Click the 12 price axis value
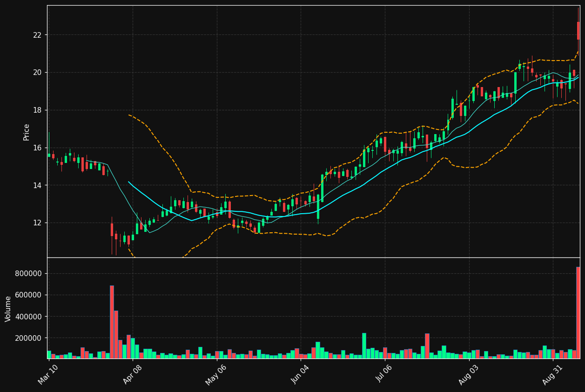Image resolution: width=585 pixels, height=392 pixels. (x=37, y=223)
